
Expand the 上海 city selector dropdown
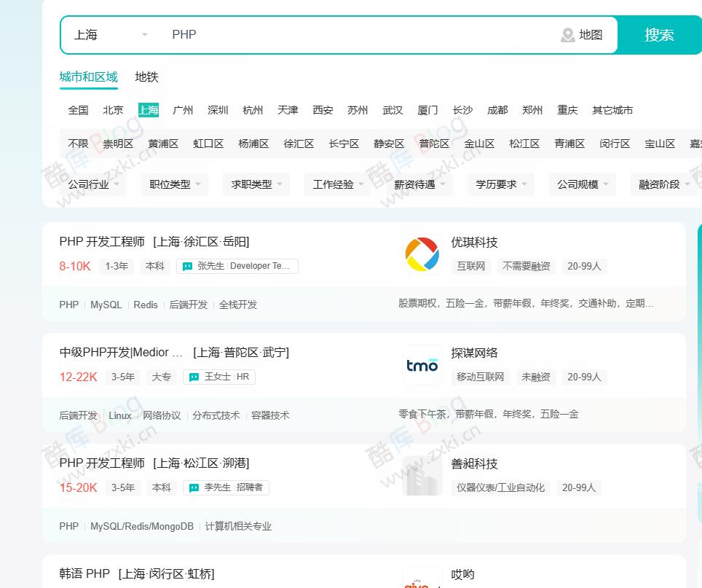111,35
